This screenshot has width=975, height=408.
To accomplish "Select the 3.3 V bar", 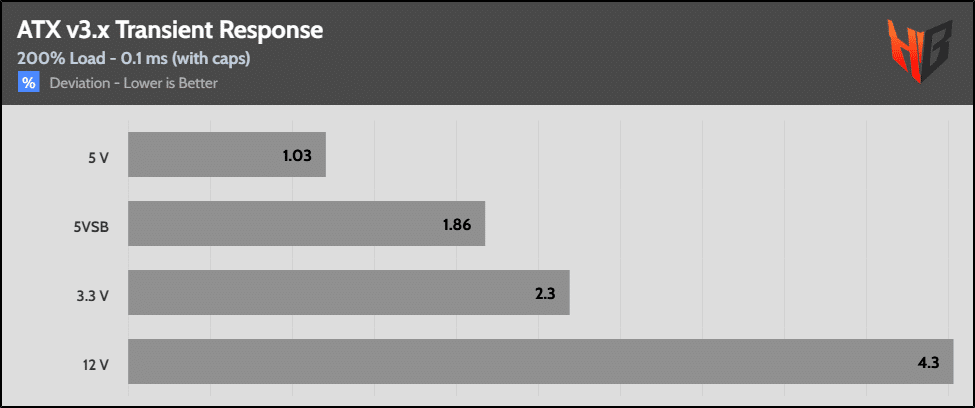I will pos(349,292).
